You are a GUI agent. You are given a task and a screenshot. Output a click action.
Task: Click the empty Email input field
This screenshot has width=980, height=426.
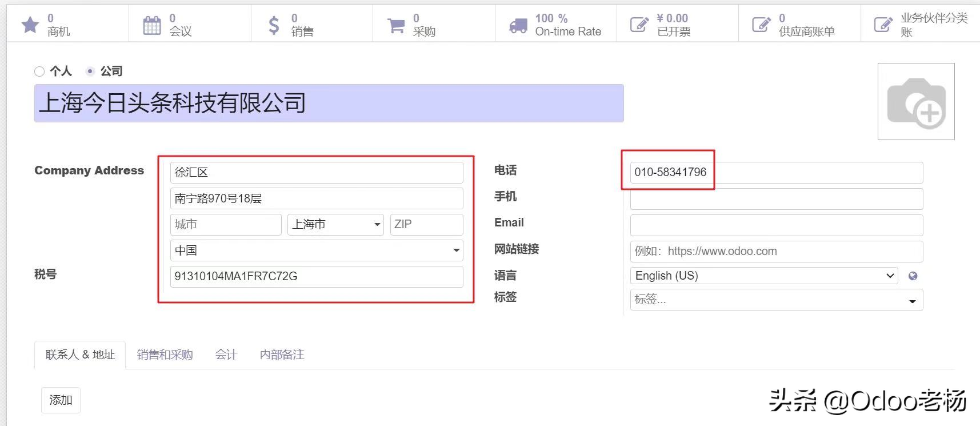coord(777,225)
